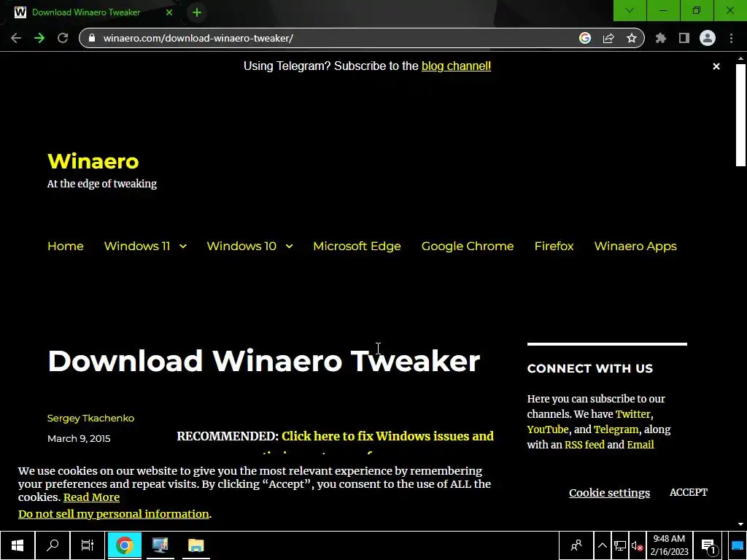The height and width of the screenshot is (560, 747).
Task: Open the People icon in system tray
Action: (576, 545)
